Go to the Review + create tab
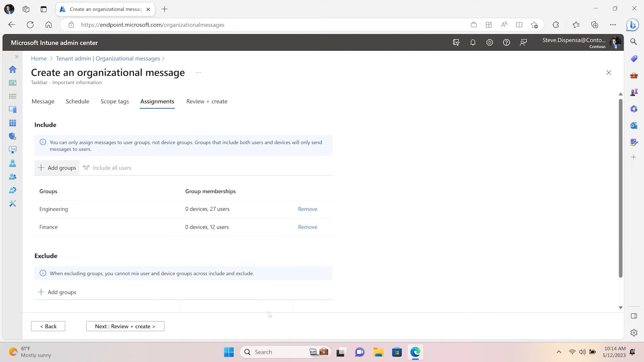Image resolution: width=644 pixels, height=362 pixels. 207,101
